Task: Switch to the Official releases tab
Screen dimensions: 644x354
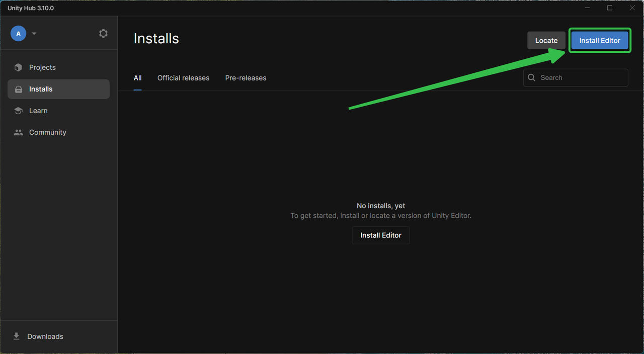Action: coord(183,78)
